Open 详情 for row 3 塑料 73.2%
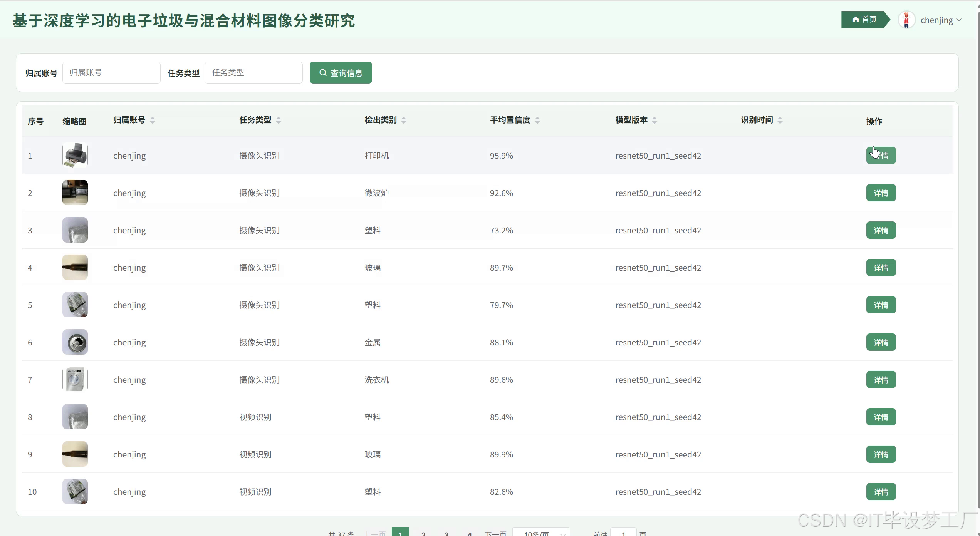This screenshot has width=980, height=536. [881, 230]
